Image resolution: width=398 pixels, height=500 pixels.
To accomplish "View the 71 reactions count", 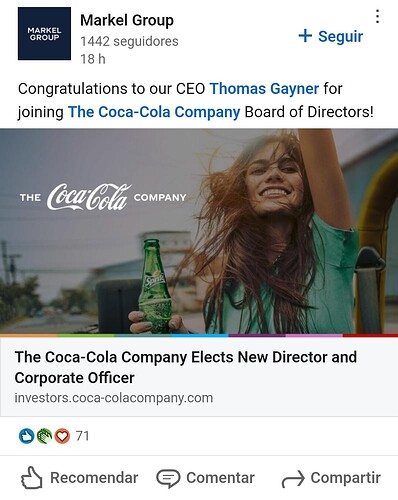I will click(82, 436).
